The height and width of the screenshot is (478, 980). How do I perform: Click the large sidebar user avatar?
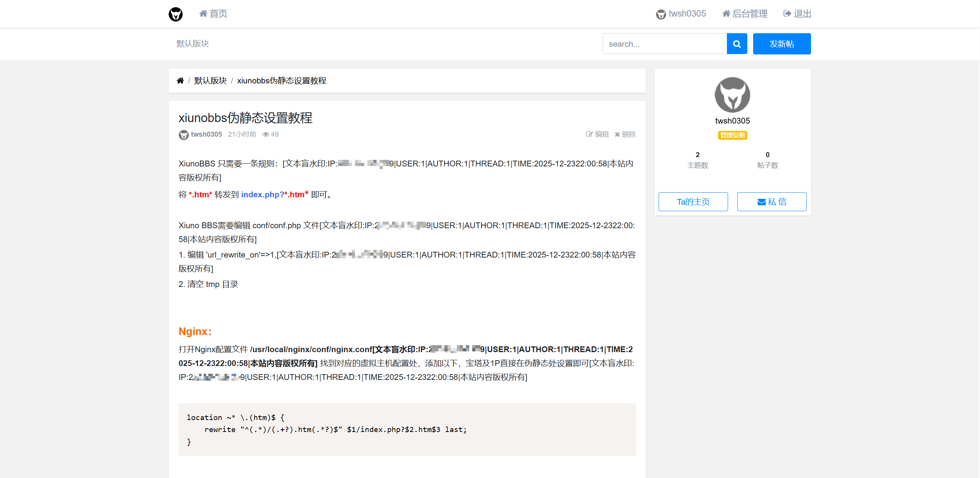click(x=732, y=95)
